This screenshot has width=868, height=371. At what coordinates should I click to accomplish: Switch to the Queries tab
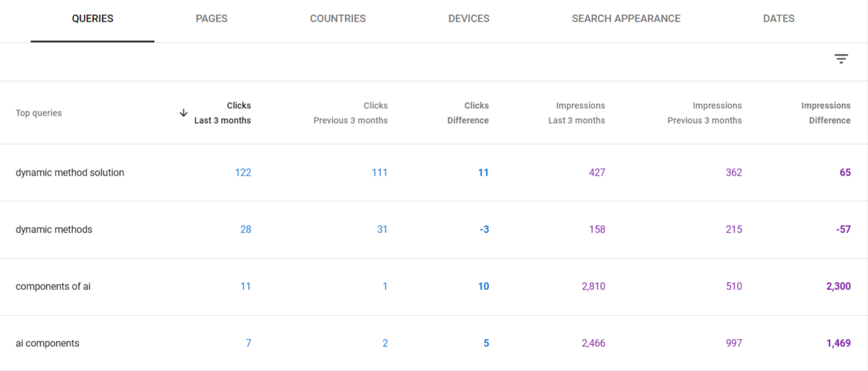coord(93,19)
